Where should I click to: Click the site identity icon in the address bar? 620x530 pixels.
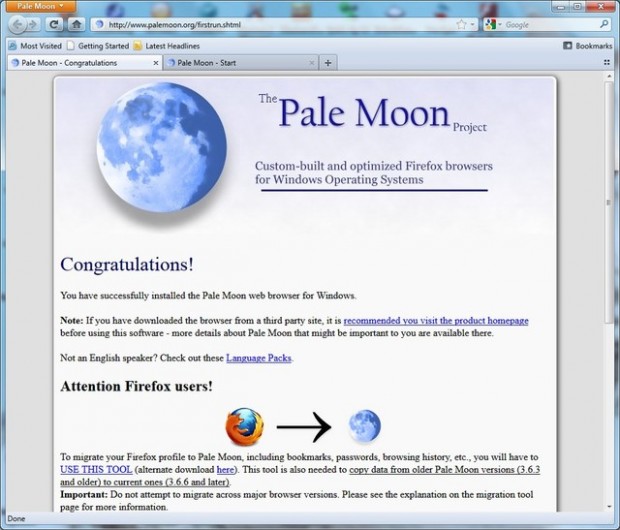tap(100, 25)
